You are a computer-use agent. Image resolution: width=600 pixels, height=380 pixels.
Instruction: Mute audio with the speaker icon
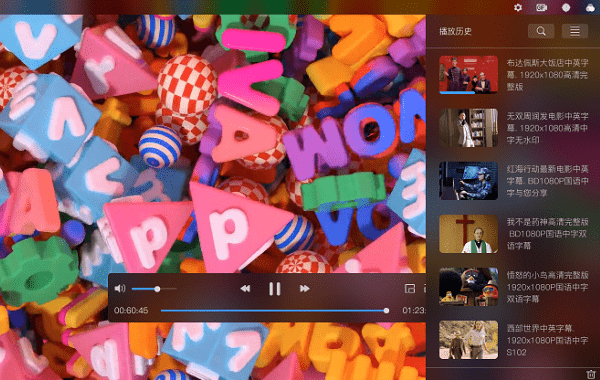tap(120, 289)
